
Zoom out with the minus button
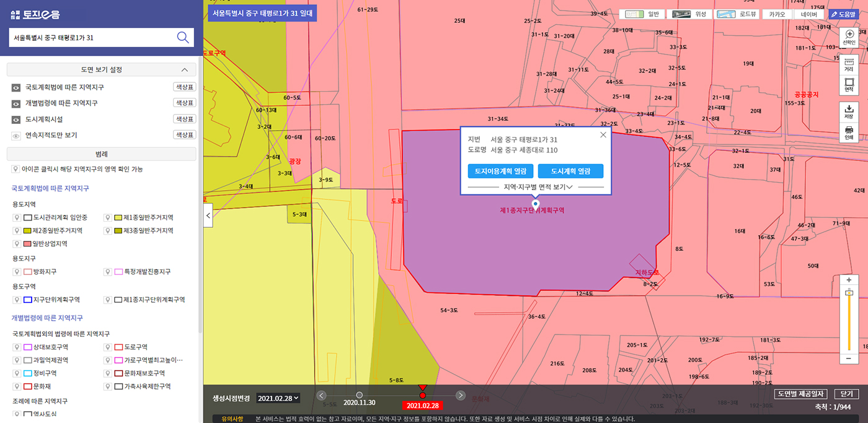[849, 359]
